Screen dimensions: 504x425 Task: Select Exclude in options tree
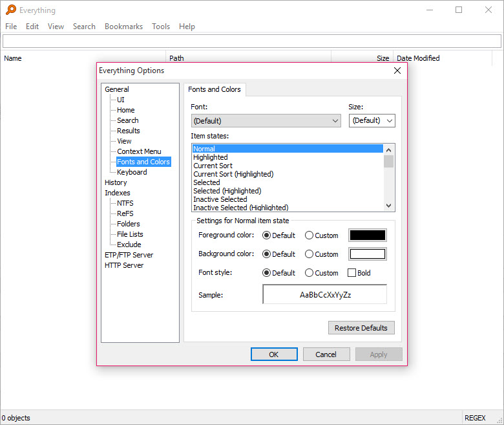[129, 245]
